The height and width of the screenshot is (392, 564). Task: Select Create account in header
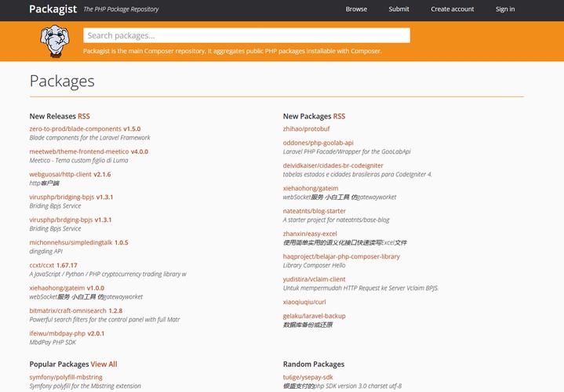coord(452,9)
